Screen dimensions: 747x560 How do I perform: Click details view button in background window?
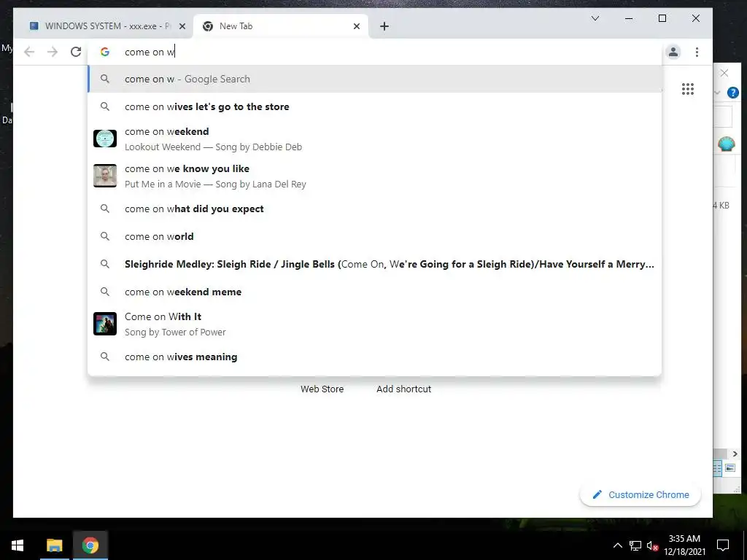tap(718, 468)
